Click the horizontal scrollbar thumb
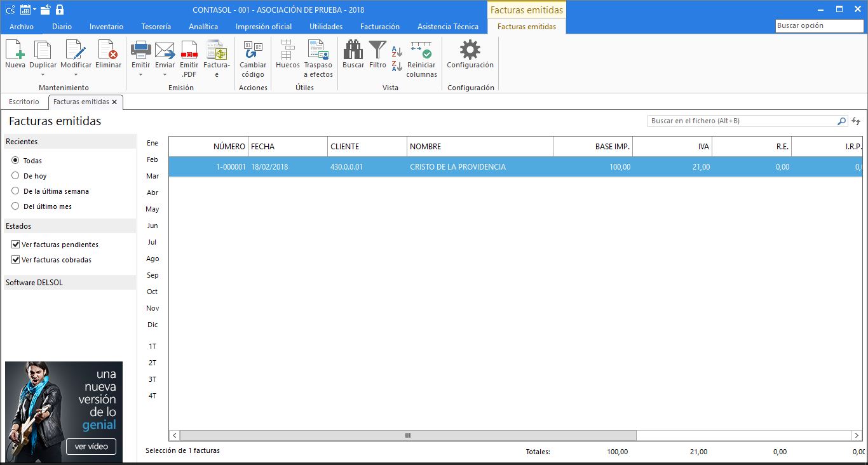Screen dimensions: 868x465 (x=408, y=436)
